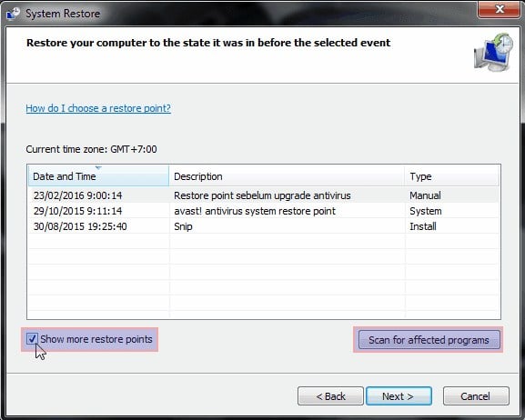
Task: Click the System Restore title bar icon
Action: click(13, 14)
